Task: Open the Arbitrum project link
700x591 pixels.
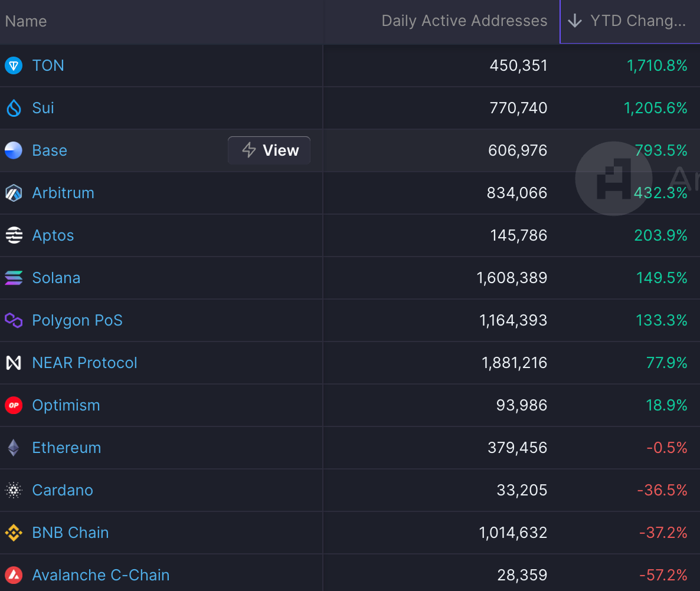Action: pos(63,193)
